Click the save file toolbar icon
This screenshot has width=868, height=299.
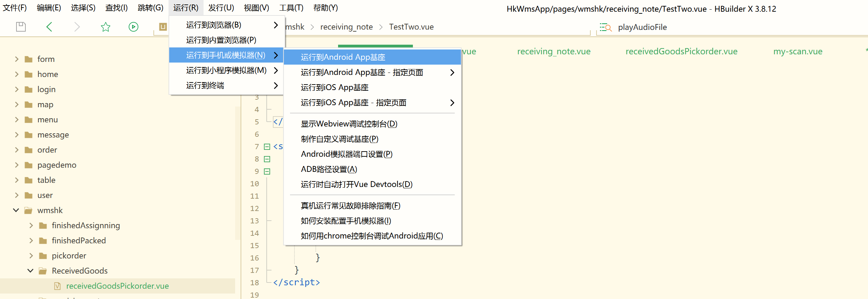[21, 27]
